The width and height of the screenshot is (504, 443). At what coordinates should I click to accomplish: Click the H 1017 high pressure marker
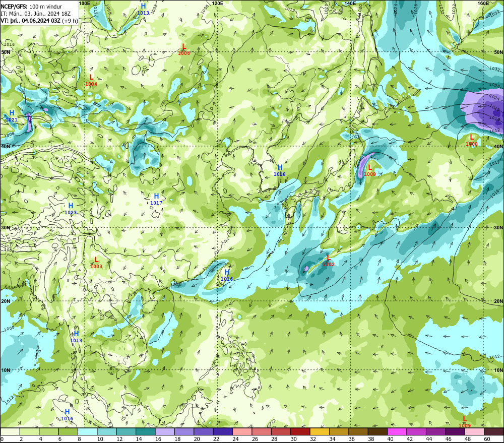tap(156, 199)
